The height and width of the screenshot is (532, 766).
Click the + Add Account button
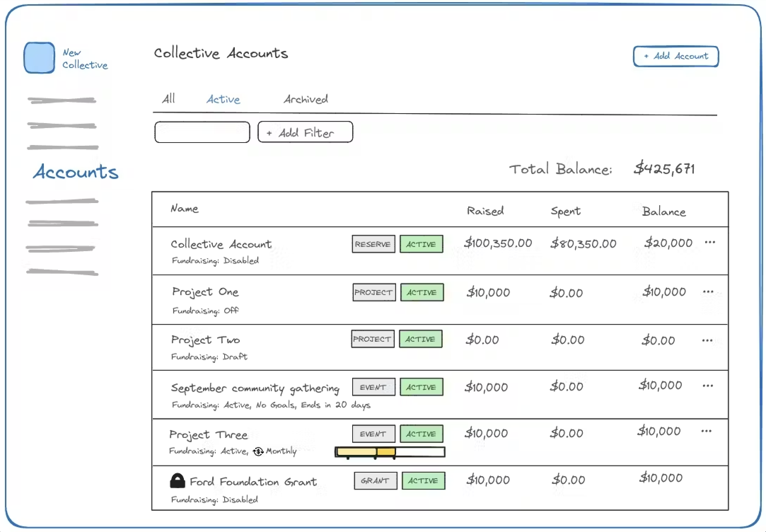[x=675, y=56]
